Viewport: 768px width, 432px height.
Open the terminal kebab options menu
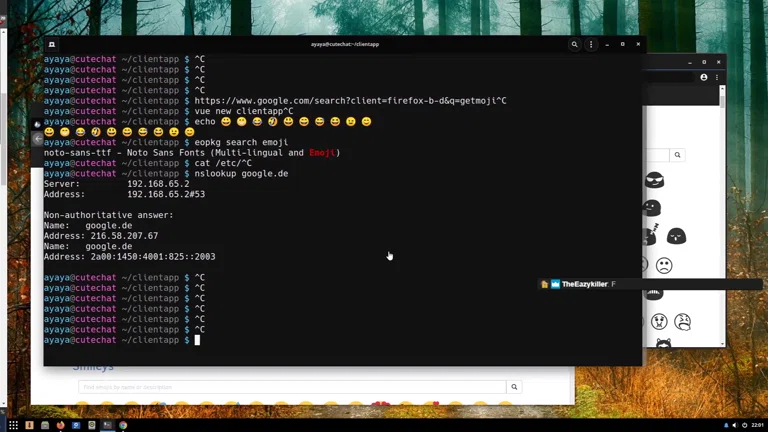click(x=591, y=44)
